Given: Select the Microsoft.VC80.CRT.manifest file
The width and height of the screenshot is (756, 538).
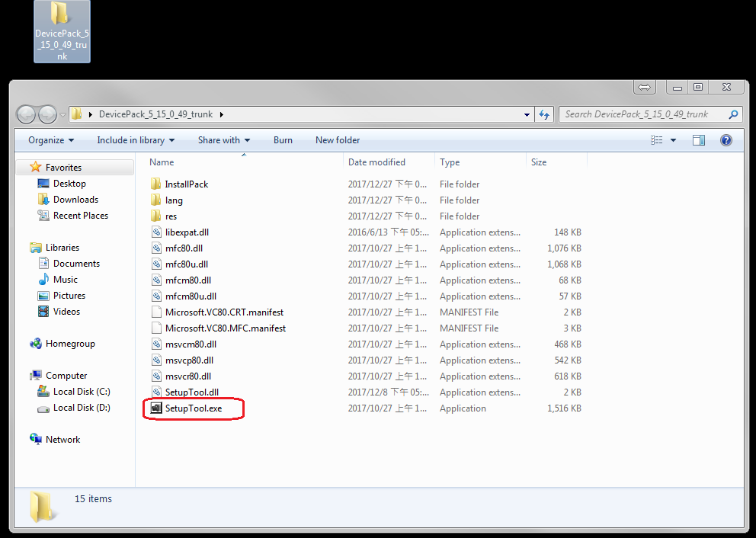Looking at the screenshot, I should pos(224,312).
